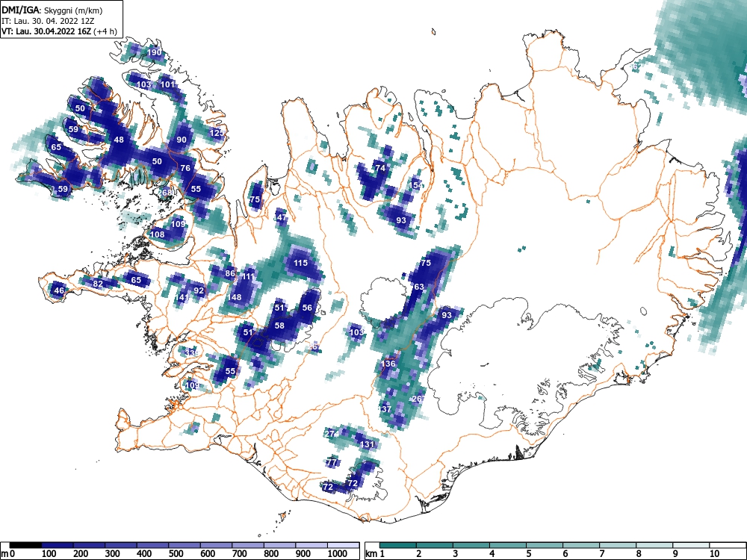Click the '300' label on the meter legend
The width and height of the screenshot is (747, 560).
point(112,554)
